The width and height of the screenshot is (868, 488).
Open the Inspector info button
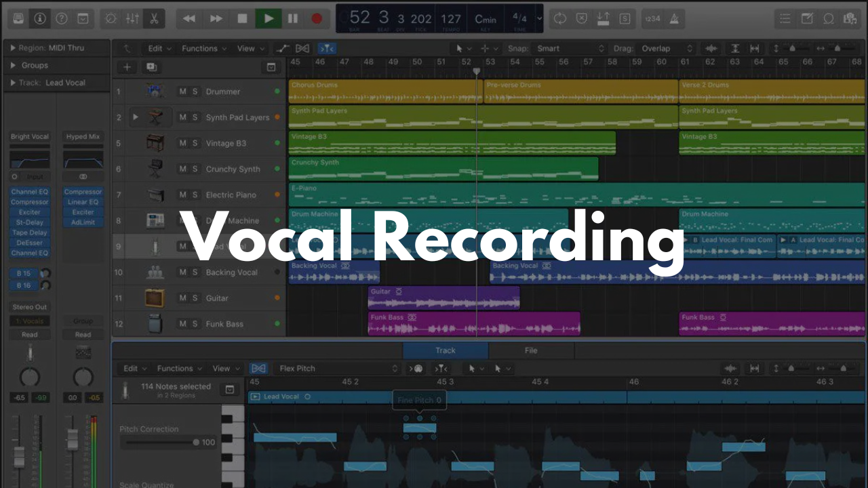pyautogui.click(x=39, y=18)
